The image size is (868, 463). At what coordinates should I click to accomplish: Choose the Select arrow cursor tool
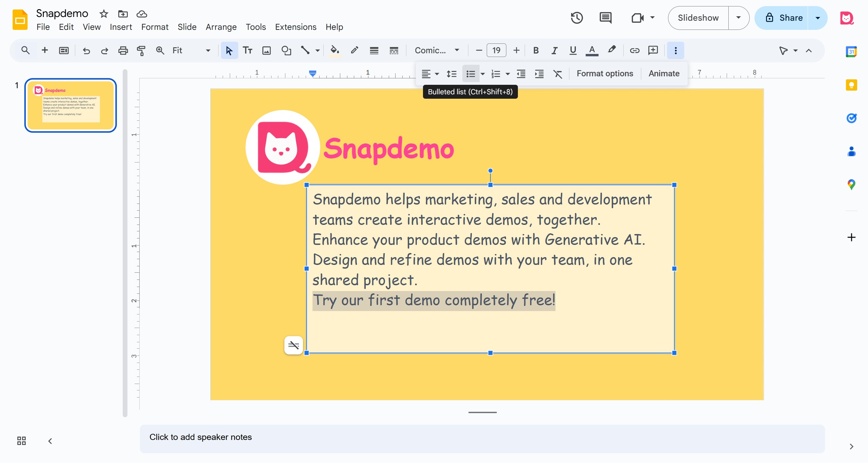click(x=229, y=51)
